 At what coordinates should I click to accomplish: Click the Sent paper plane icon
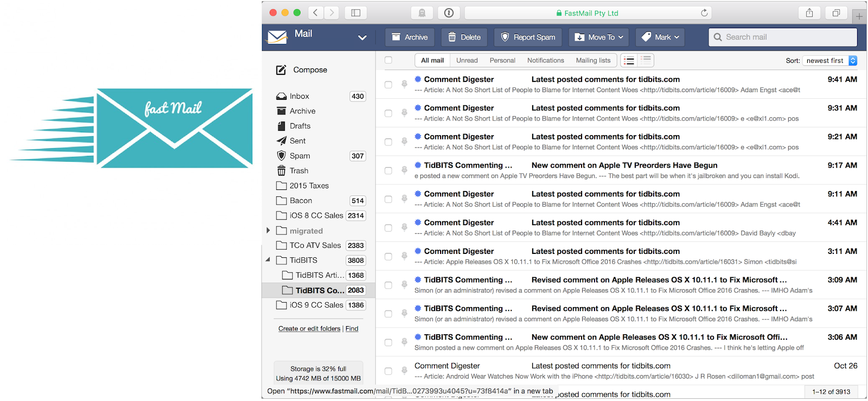click(x=281, y=141)
